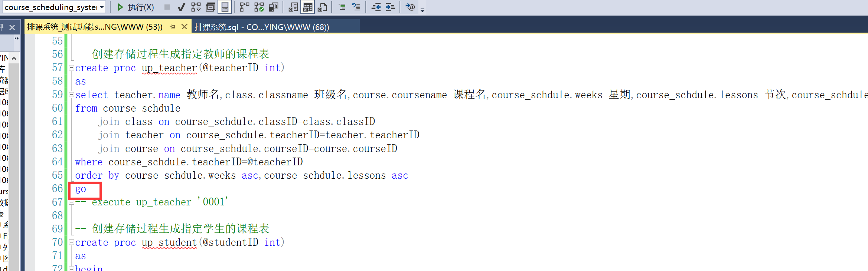Click 'from course_schdule' on line 60
Screen dimensions: 868x271
[x=128, y=108]
